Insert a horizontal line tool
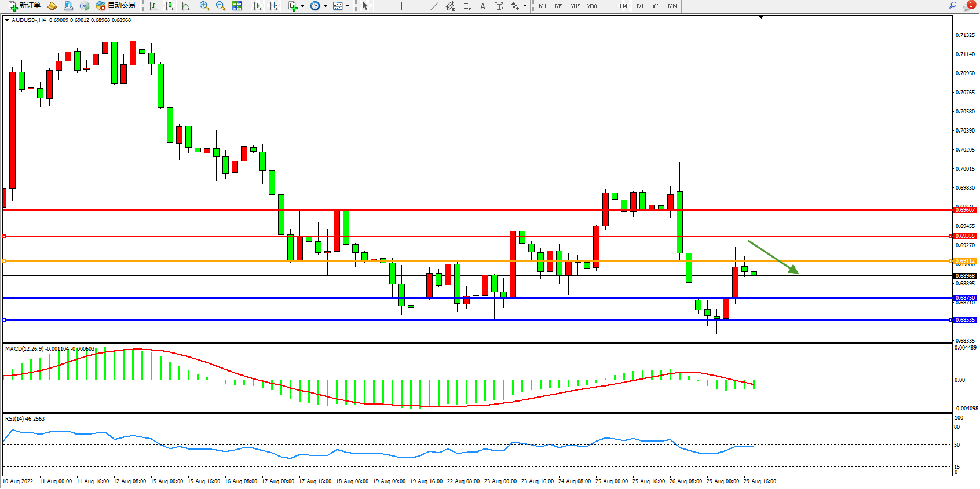 tap(418, 6)
